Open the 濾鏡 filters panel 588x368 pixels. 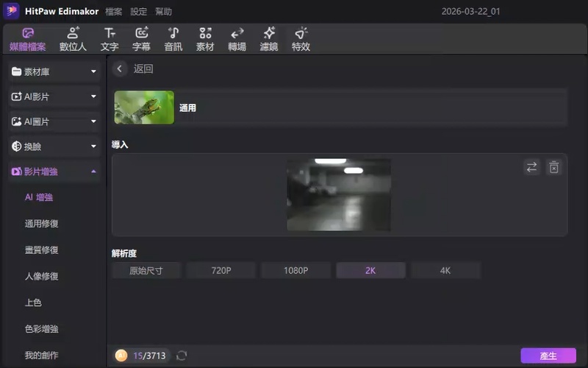(269, 40)
